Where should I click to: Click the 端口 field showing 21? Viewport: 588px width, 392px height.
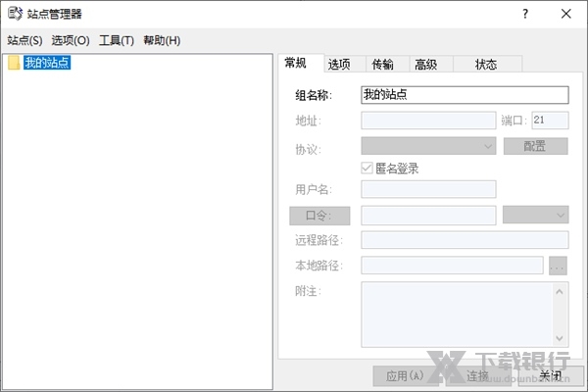550,121
